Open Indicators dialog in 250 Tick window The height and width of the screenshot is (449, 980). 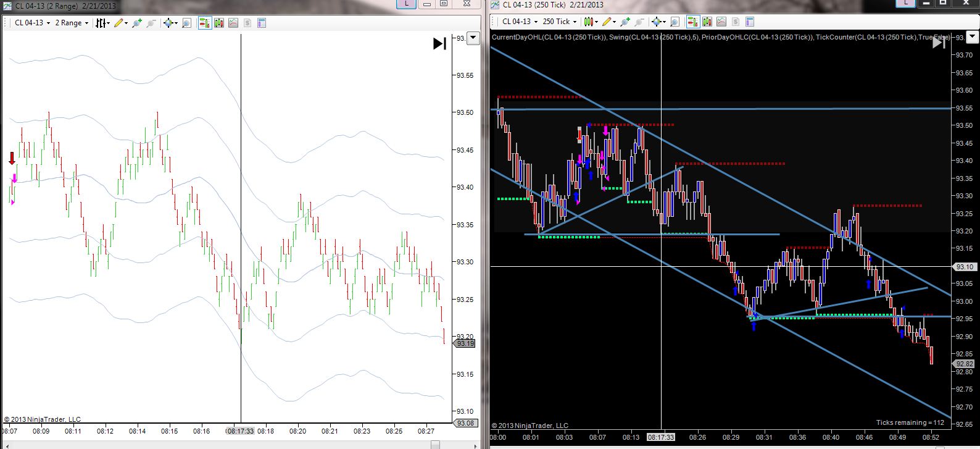pyautogui.click(x=721, y=22)
